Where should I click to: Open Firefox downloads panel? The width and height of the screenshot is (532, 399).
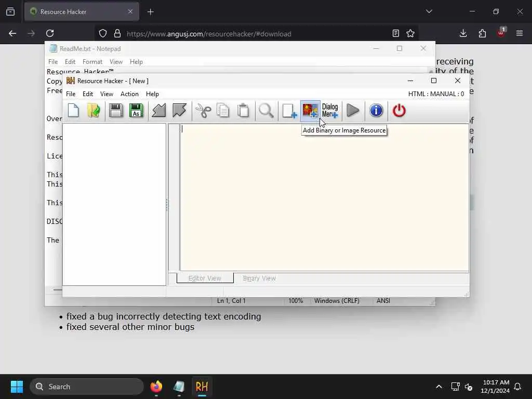(x=463, y=33)
